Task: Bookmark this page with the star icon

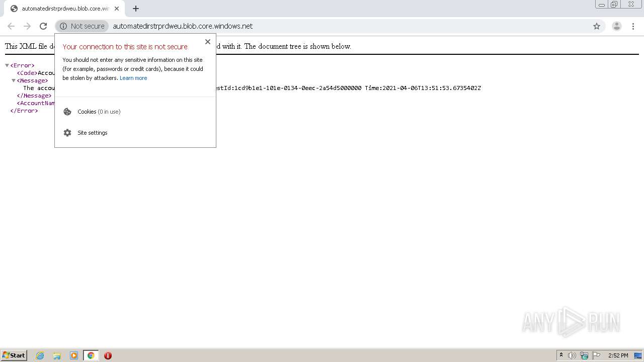Action: [x=597, y=26]
